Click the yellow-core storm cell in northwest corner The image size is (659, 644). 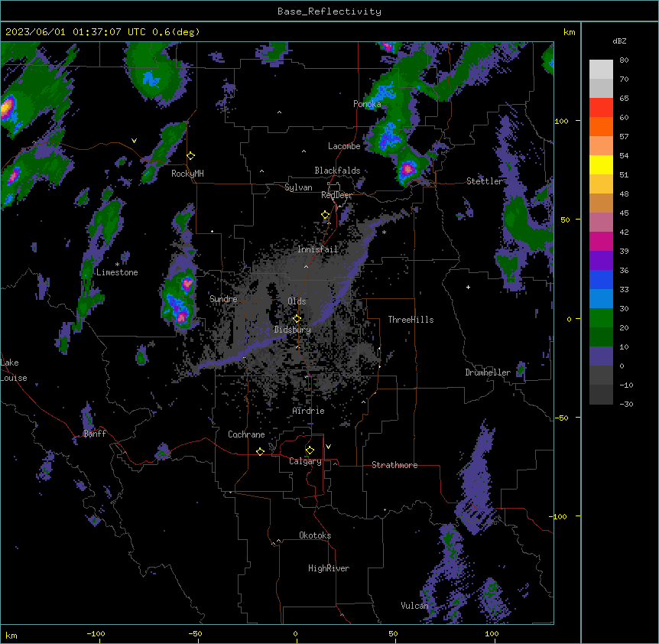(8, 109)
